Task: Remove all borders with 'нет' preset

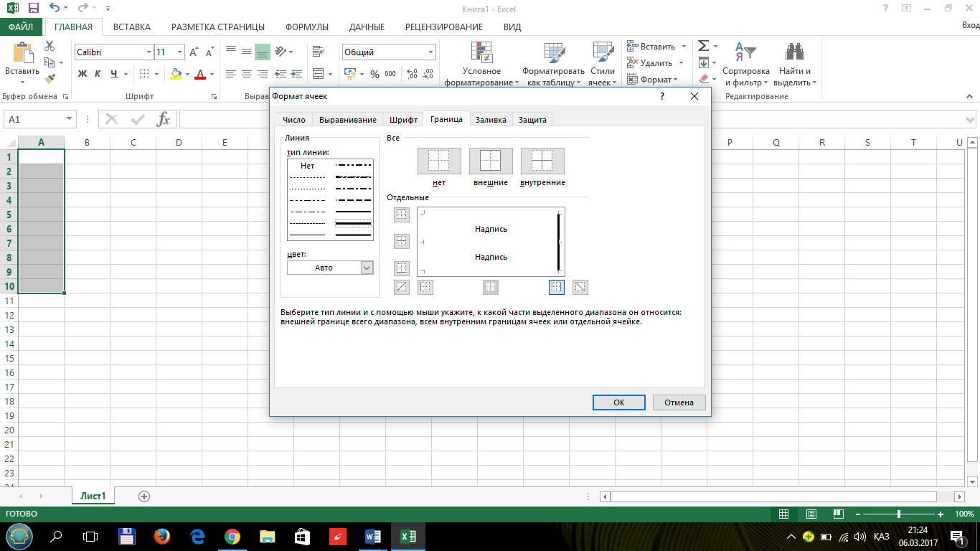Action: (439, 161)
